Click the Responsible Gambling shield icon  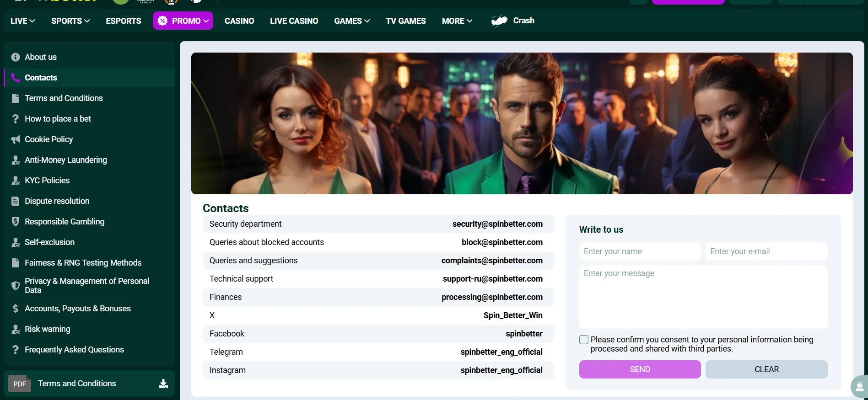[x=16, y=222]
